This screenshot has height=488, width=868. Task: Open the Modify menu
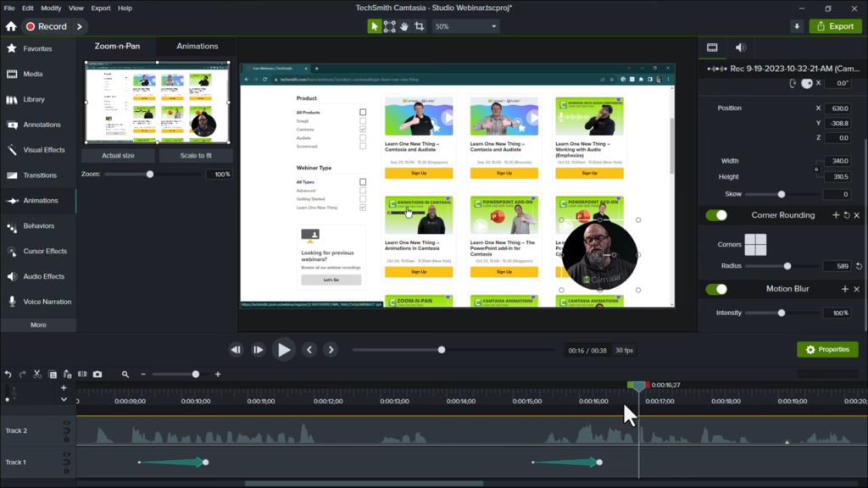pos(51,8)
